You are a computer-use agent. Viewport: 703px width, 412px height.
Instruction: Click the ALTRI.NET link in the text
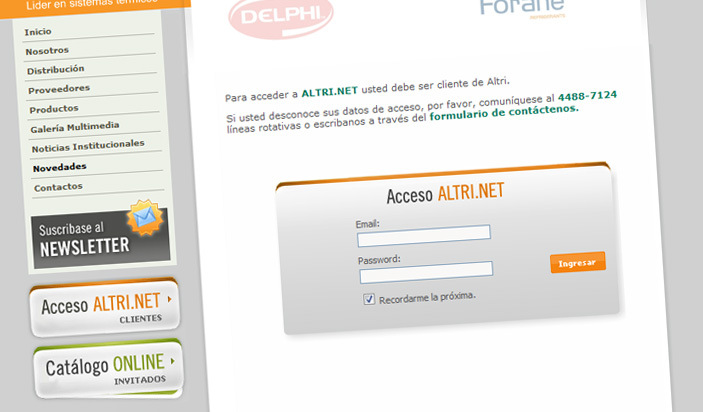[330, 92]
